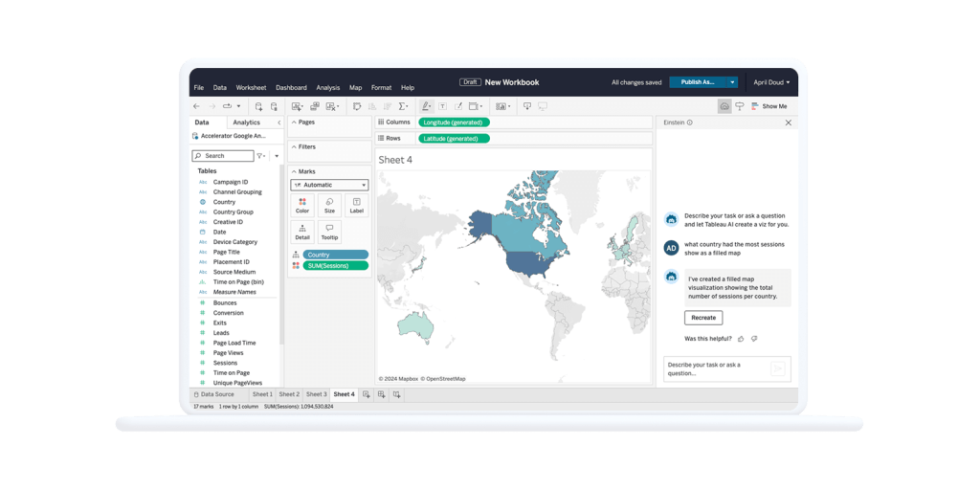This screenshot has width=980, height=490.
Task: Open the Map menu
Action: point(356,88)
